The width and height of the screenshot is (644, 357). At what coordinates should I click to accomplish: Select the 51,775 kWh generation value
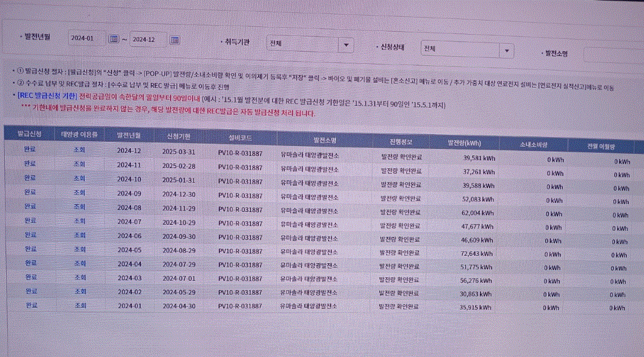[x=476, y=267]
